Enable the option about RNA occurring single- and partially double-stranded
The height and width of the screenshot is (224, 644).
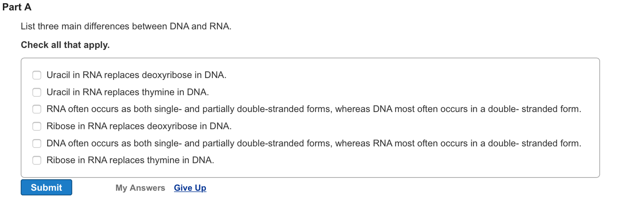37,109
